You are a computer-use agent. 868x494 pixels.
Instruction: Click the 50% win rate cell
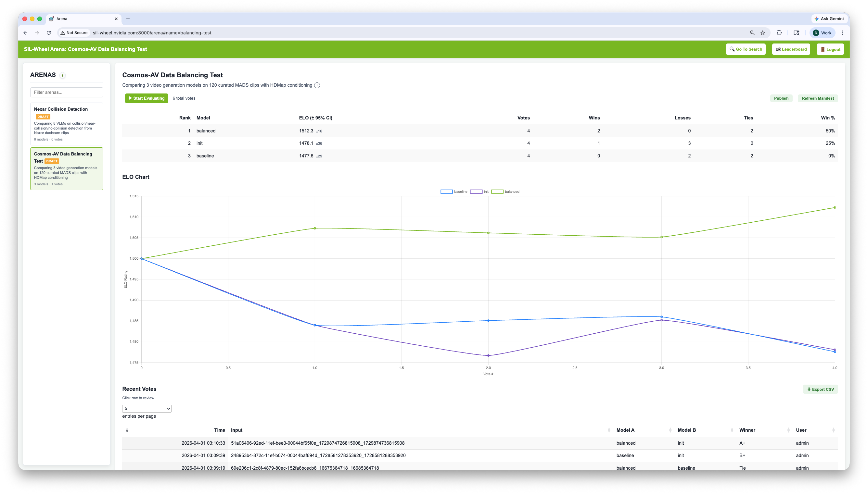click(x=830, y=131)
